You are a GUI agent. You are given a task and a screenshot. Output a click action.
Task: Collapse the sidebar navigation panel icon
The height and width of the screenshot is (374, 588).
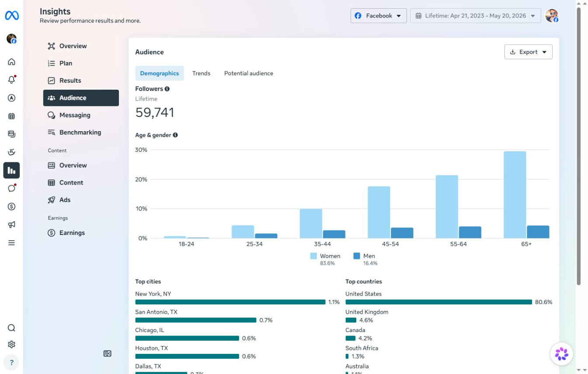tap(108, 353)
